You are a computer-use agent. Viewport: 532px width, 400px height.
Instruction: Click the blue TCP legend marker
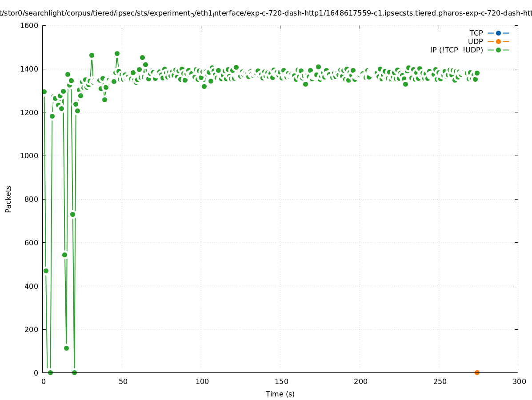[x=498, y=33]
